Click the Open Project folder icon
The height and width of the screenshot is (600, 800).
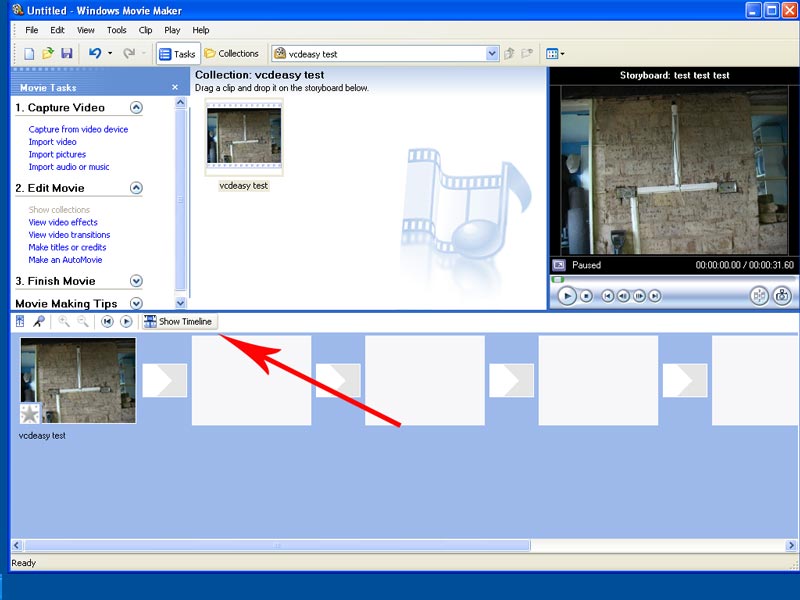coord(48,53)
